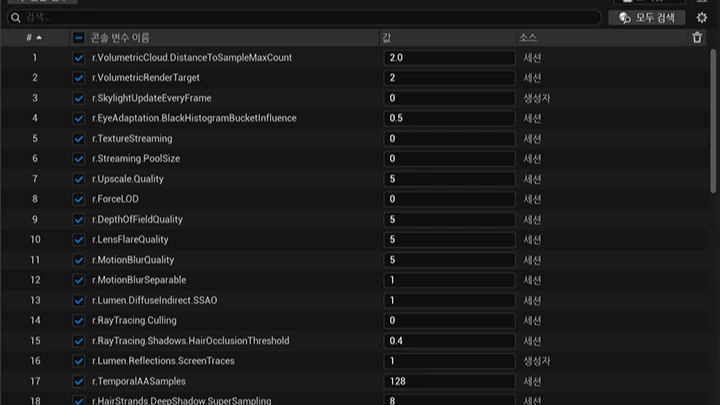Viewport: 720px width, 405px height.
Task: Click the 소스 column header
Action: [x=528, y=38]
